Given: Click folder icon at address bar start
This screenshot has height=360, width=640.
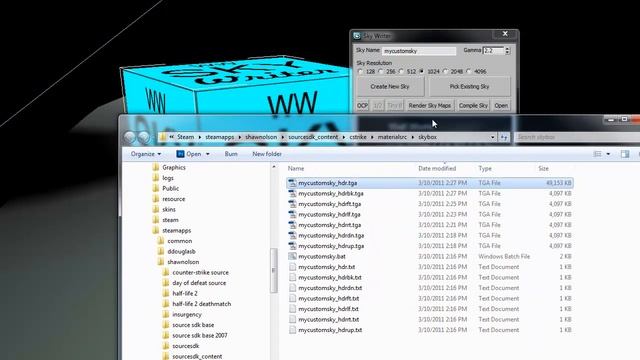Looking at the screenshot, I should tap(163, 137).
